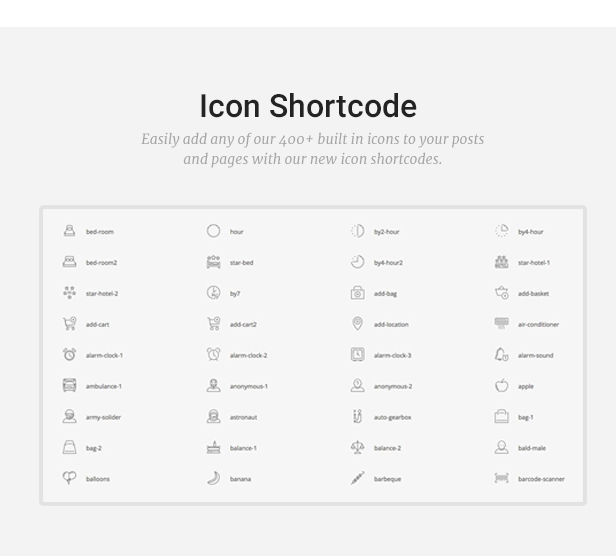Click the add-cart shopping cart icon
This screenshot has width=616, height=556.
coord(70,323)
